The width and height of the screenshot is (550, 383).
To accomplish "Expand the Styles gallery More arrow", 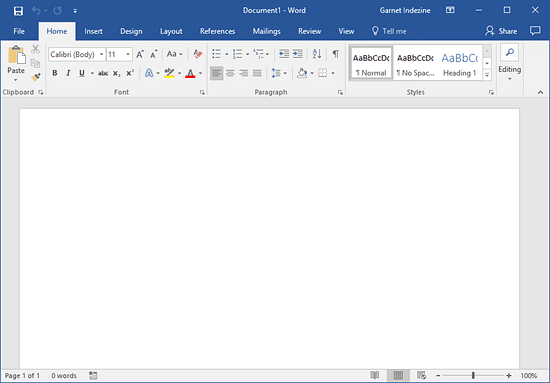I will pos(487,75).
